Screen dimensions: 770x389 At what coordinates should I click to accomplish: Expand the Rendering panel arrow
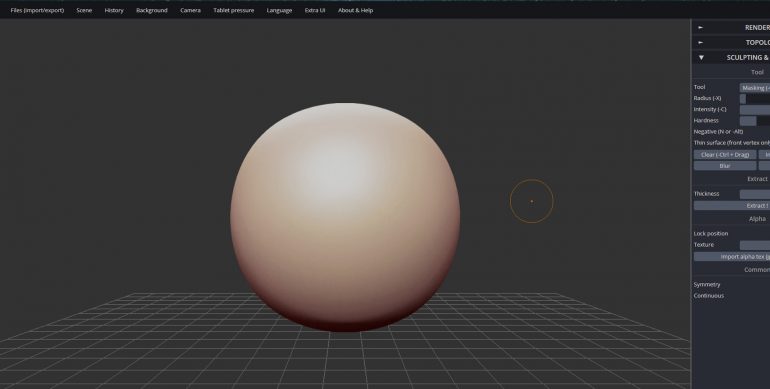(x=701, y=28)
